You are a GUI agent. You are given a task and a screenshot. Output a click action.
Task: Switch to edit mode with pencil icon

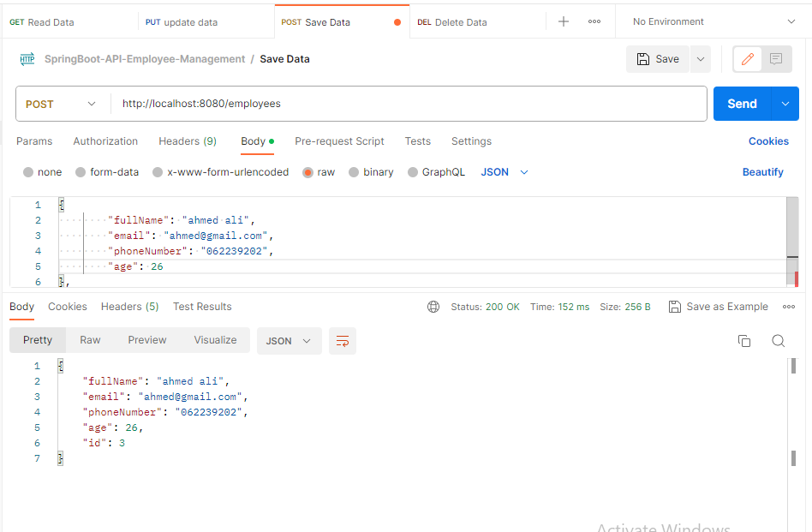tap(747, 59)
